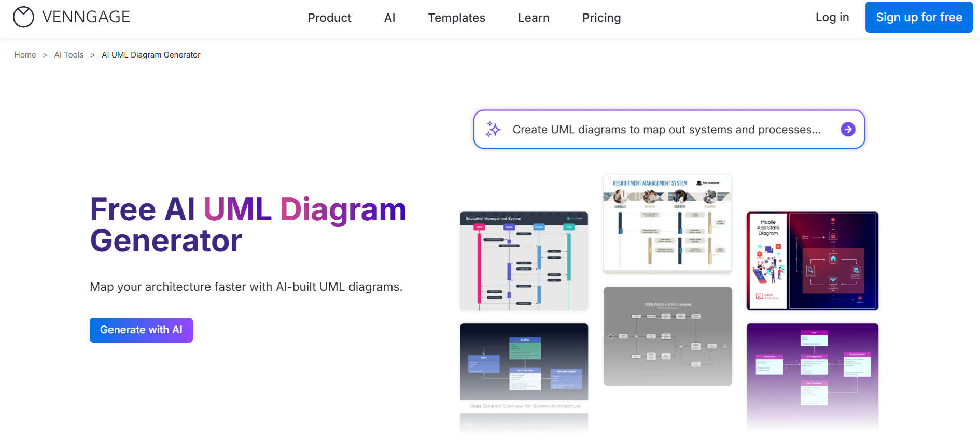This screenshot has height=439, width=980.
Task: Click the Map your architecture faster tagline
Action: (246, 287)
